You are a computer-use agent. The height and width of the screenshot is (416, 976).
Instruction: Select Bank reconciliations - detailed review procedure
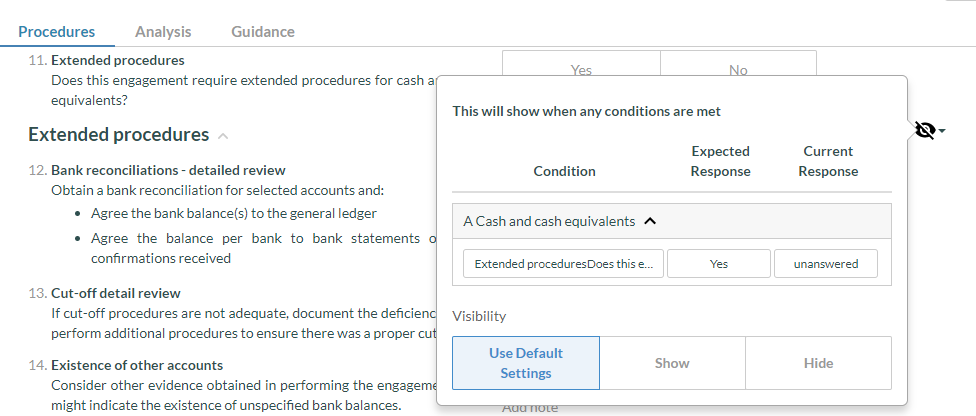[x=167, y=170]
